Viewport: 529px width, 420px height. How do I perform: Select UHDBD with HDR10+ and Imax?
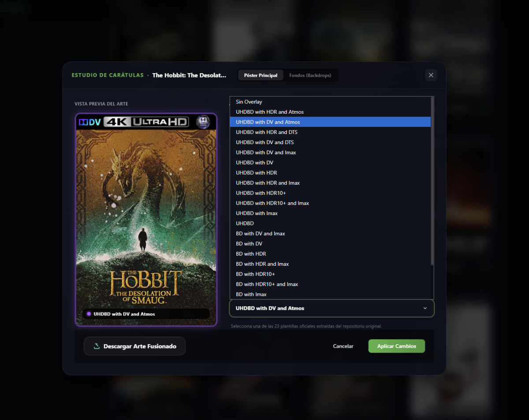[x=330, y=203]
